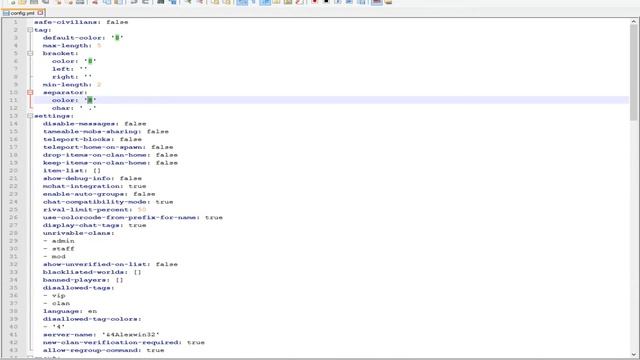Click the '- staff' list entry
The width and height of the screenshot is (640, 360).
click(58, 249)
